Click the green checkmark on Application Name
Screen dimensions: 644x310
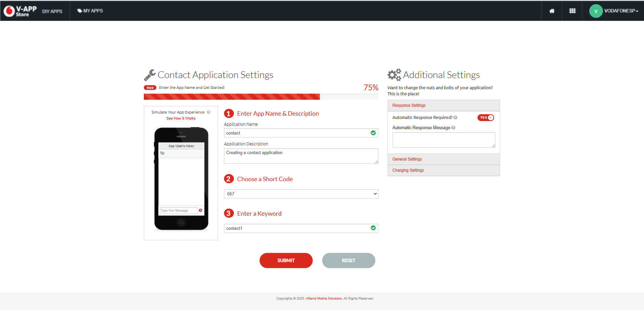click(373, 133)
